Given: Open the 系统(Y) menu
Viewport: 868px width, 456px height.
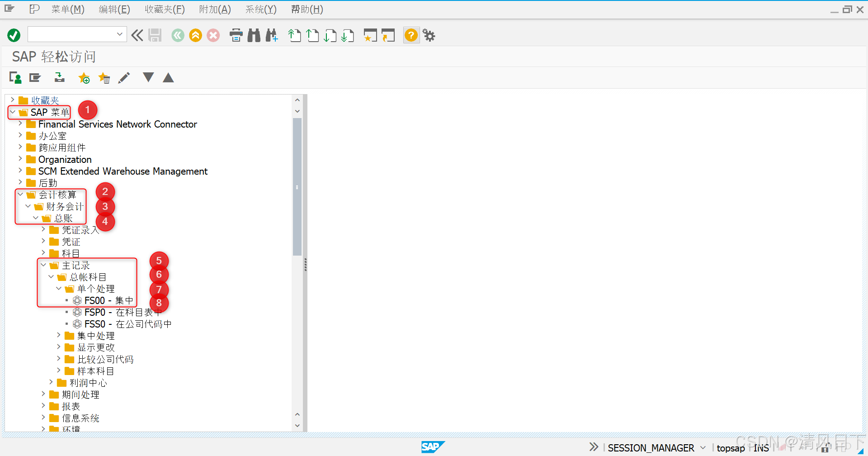Looking at the screenshot, I should 261,9.
